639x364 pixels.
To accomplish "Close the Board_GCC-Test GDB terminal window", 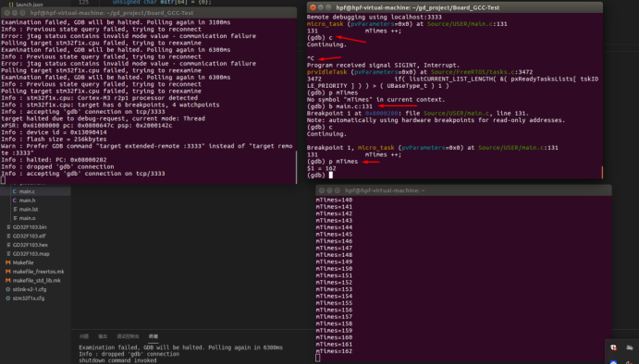I will pyautogui.click(x=313, y=7).
